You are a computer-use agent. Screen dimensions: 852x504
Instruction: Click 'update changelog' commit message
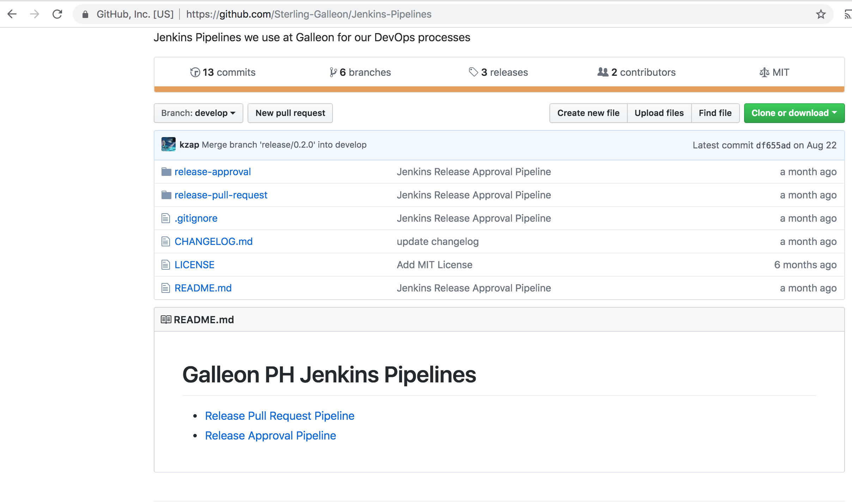click(x=438, y=241)
